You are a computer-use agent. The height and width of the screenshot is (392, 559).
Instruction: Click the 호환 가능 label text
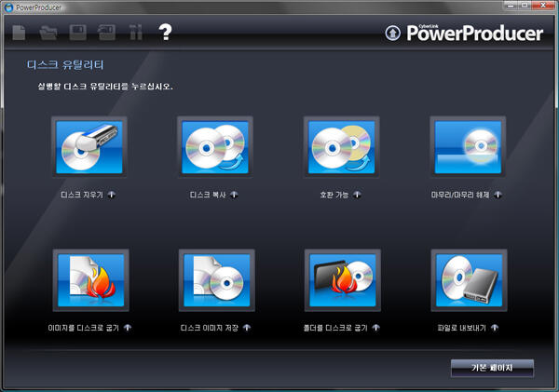pyautogui.click(x=334, y=195)
